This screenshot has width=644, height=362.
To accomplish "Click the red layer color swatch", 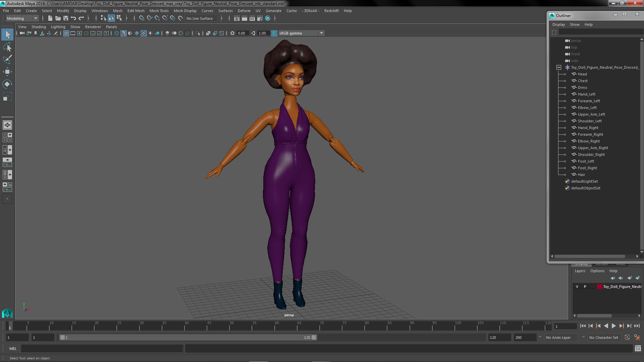I will (599, 287).
